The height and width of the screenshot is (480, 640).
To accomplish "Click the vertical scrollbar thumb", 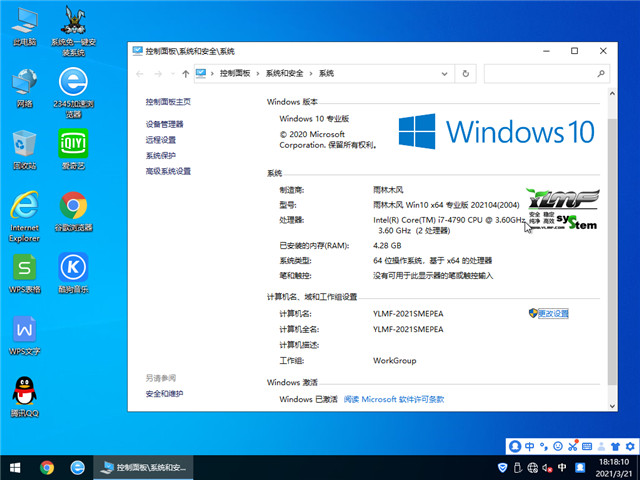I will coord(612,252).
